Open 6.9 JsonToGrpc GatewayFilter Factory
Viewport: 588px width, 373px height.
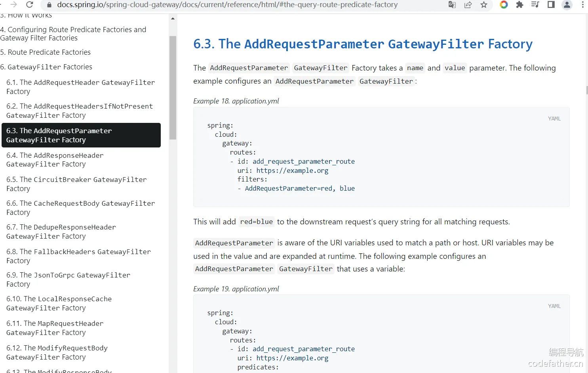[68, 279]
